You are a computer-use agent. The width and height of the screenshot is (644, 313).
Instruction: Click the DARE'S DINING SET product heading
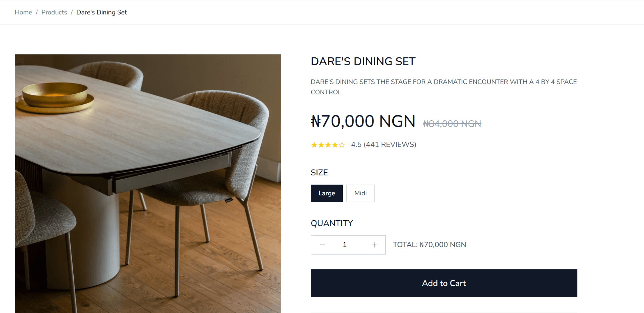click(x=363, y=61)
